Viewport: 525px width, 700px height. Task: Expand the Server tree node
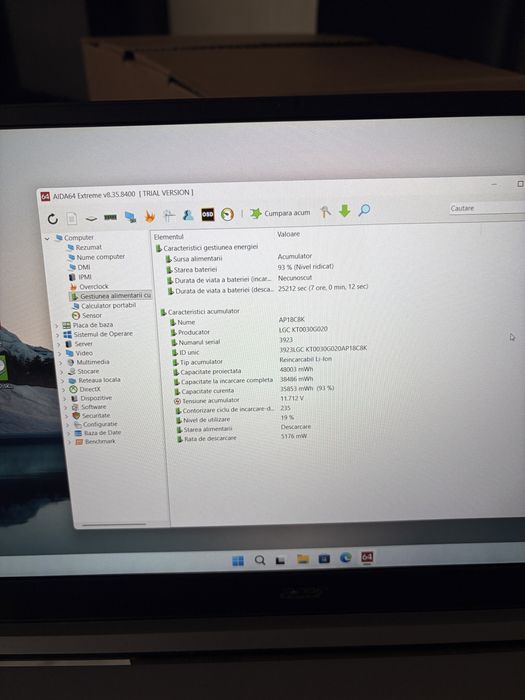tap(59, 345)
